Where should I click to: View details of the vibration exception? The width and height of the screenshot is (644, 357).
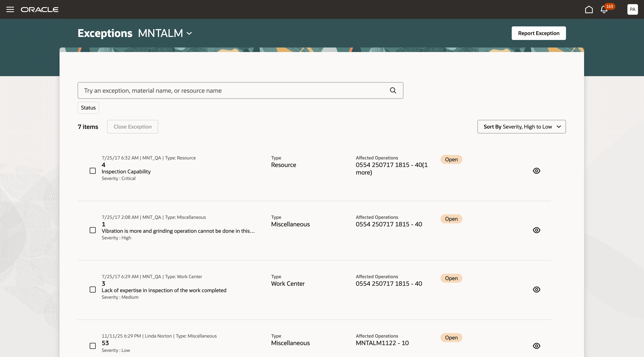click(536, 230)
